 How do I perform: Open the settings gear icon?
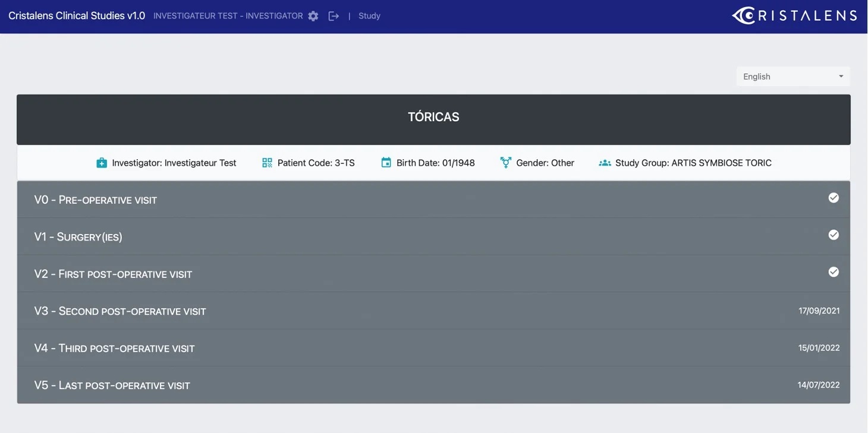pyautogui.click(x=313, y=16)
